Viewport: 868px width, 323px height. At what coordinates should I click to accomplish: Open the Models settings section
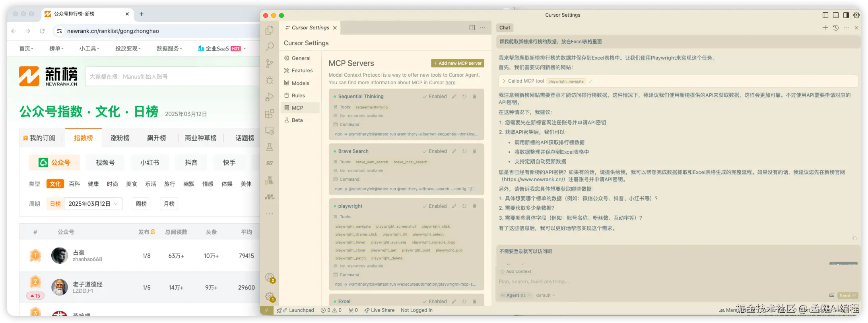[301, 83]
